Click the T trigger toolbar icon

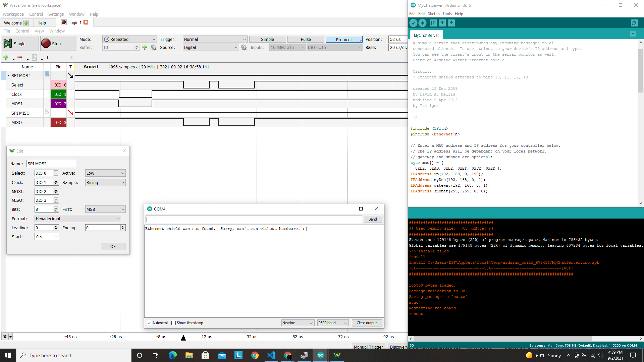[48, 58]
